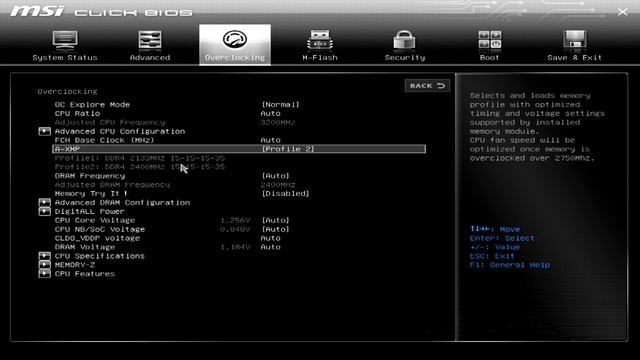Select CLDO_VDDP voltage label

click(97, 238)
